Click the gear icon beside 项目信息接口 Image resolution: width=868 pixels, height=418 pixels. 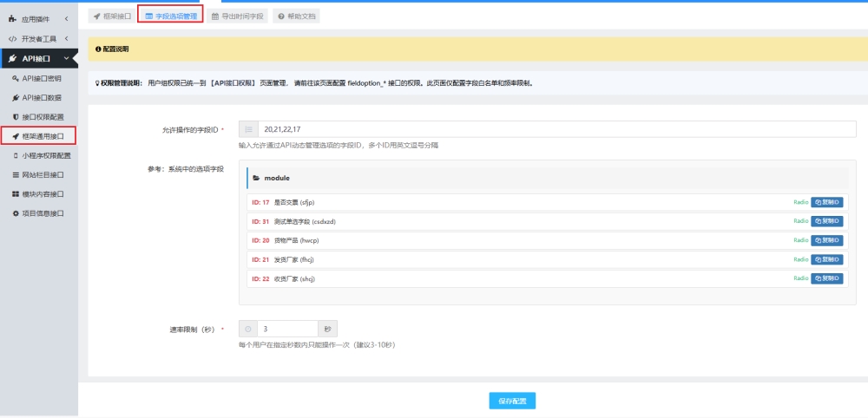[16, 212]
